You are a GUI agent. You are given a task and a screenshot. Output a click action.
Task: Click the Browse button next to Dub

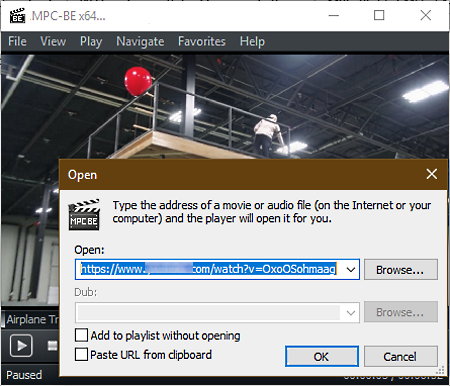coord(401,312)
